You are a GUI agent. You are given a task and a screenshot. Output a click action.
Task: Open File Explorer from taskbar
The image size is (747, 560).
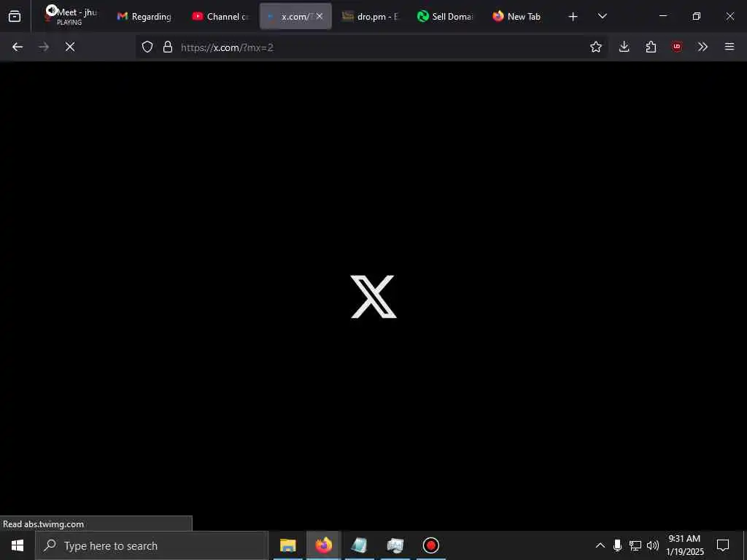(x=287, y=545)
